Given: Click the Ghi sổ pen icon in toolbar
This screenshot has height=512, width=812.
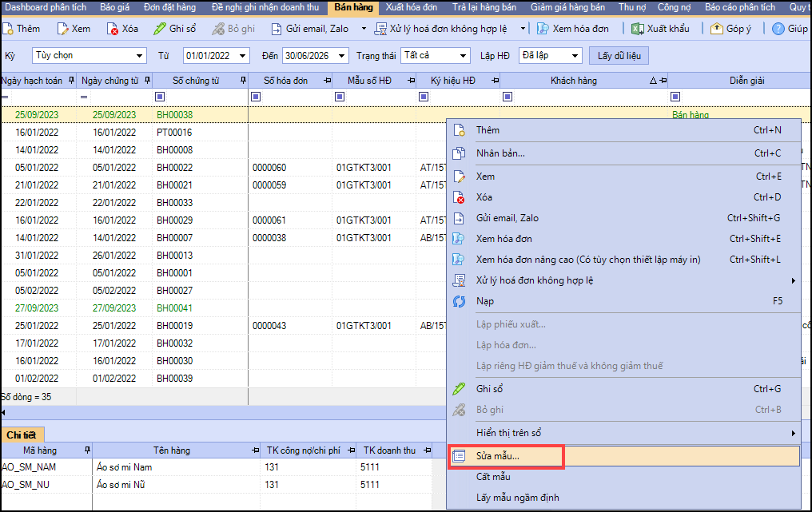Looking at the screenshot, I should pos(160,29).
